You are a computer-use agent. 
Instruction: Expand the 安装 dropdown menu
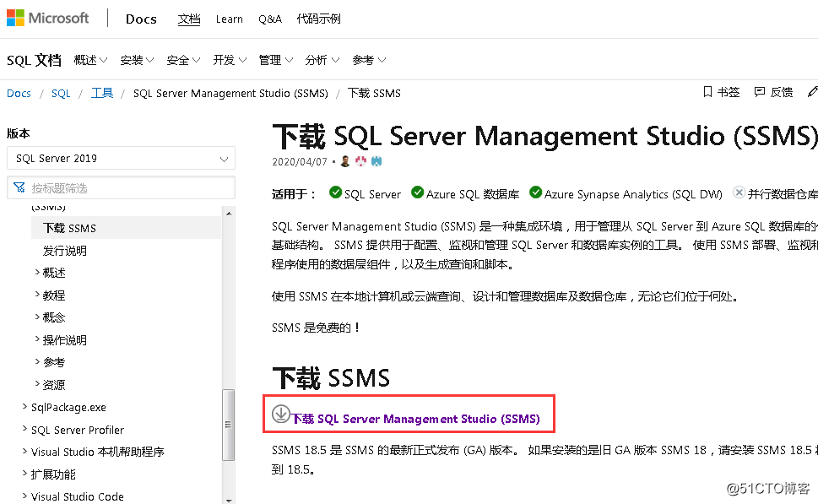137,60
